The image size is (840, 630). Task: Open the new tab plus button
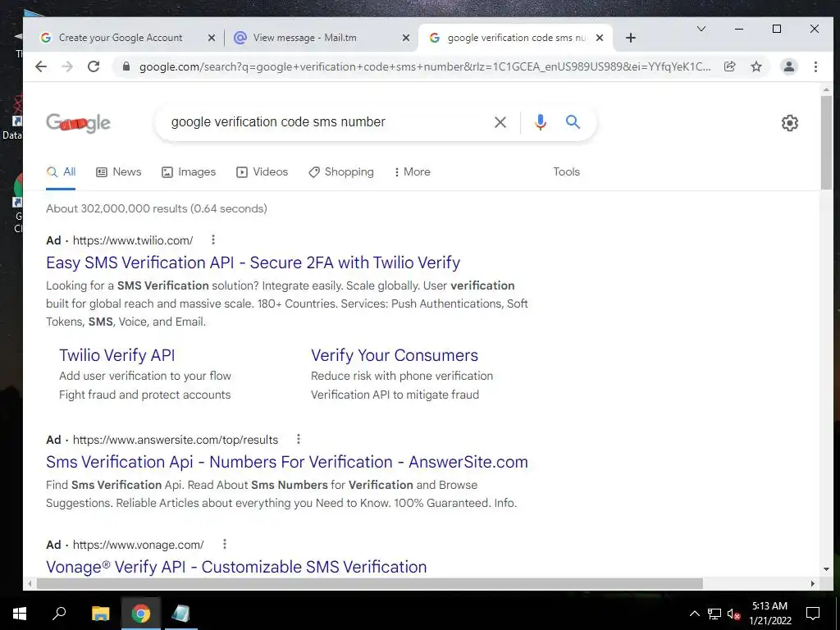pos(631,38)
